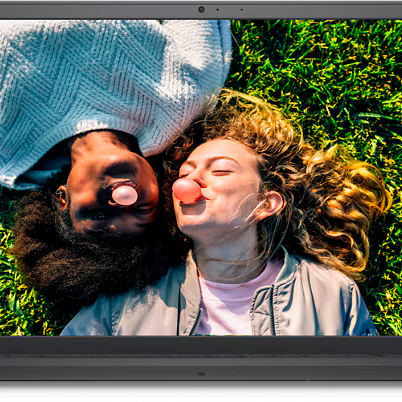Screen dimensions: 402x402
Task: Click the top display bezel left of webcam
Action: [99, 10]
